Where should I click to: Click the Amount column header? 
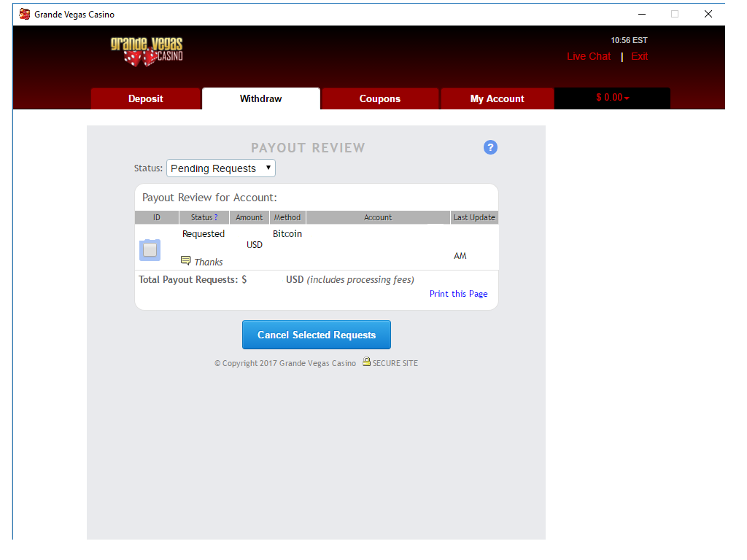coord(249,217)
